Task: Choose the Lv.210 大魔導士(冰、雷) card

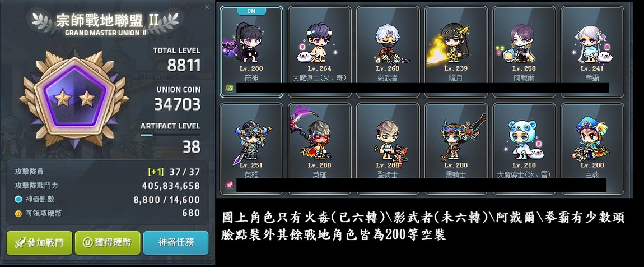Action: point(524,149)
